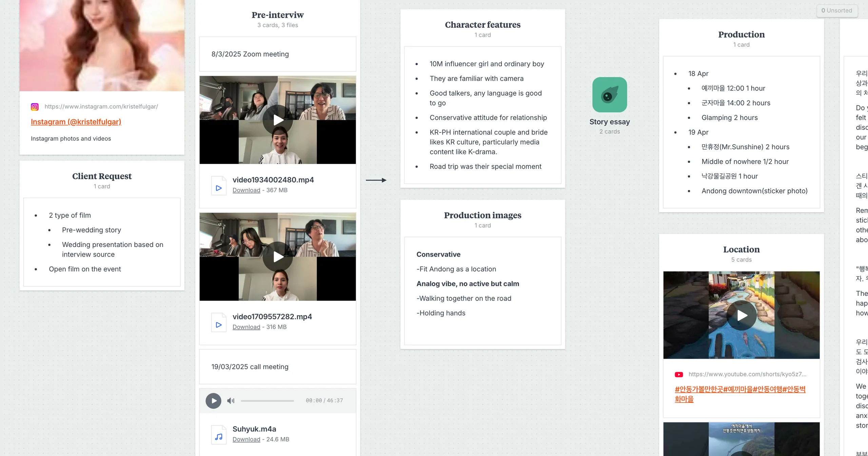
Task: Select 'Pre-wedding story' bullet
Action: [x=91, y=230]
